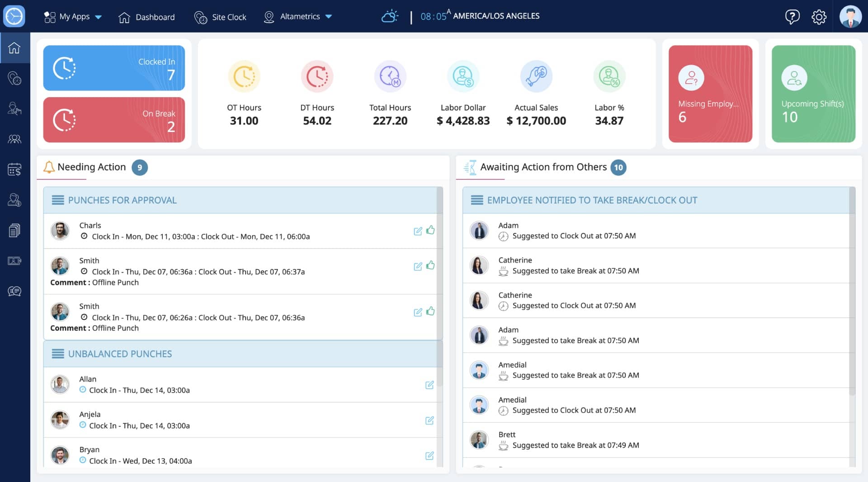The height and width of the screenshot is (482, 868).
Task: Open the help question-mark icon
Action: (x=792, y=17)
